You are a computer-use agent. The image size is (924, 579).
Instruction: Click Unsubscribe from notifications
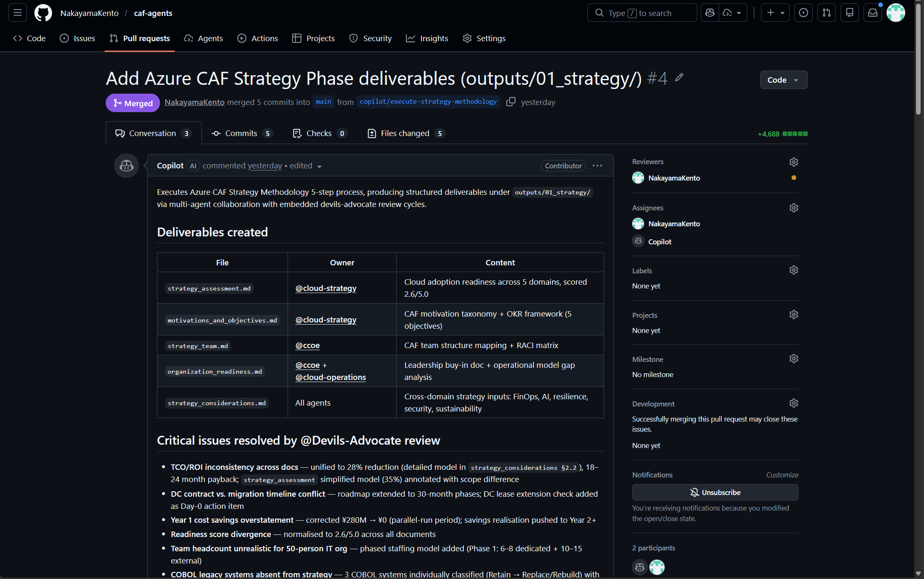[x=715, y=493]
